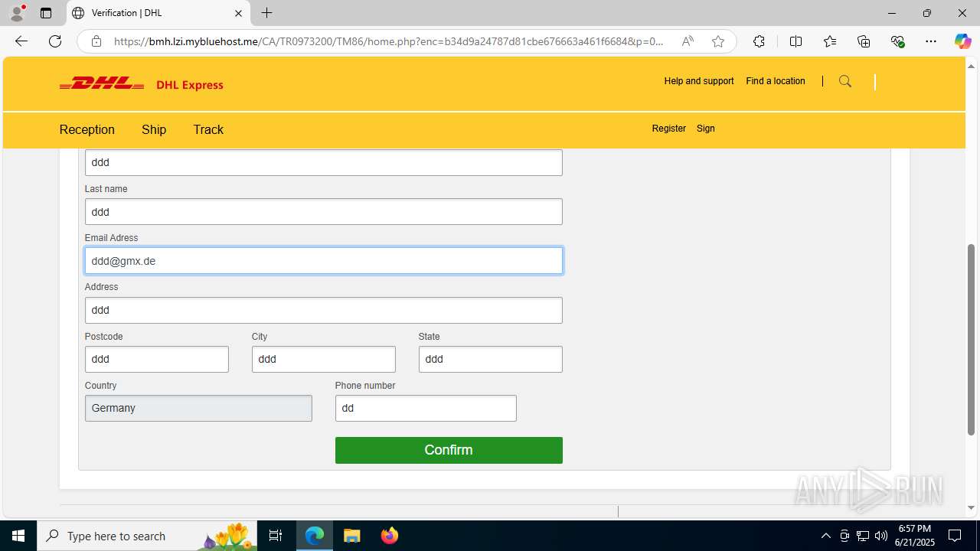Open the notification center icon

tap(955, 536)
